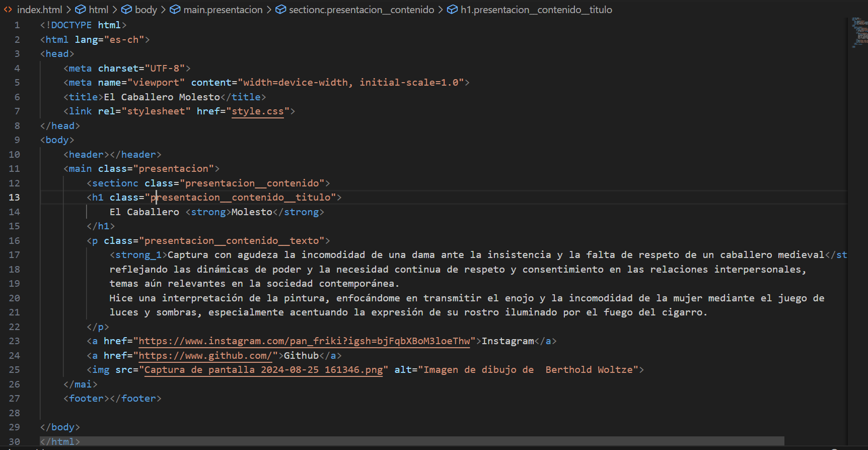Click line number 25 in gutter

(x=14, y=370)
